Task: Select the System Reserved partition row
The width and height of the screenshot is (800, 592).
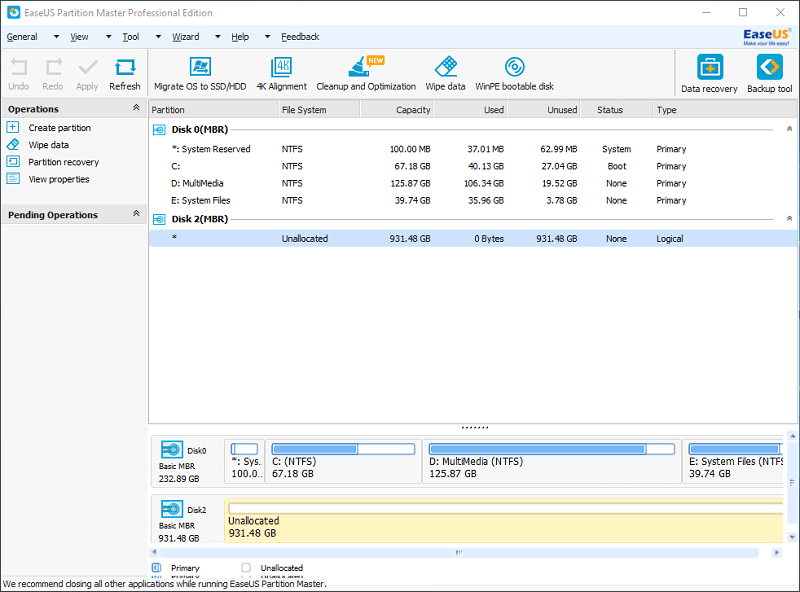Action: (x=472, y=149)
